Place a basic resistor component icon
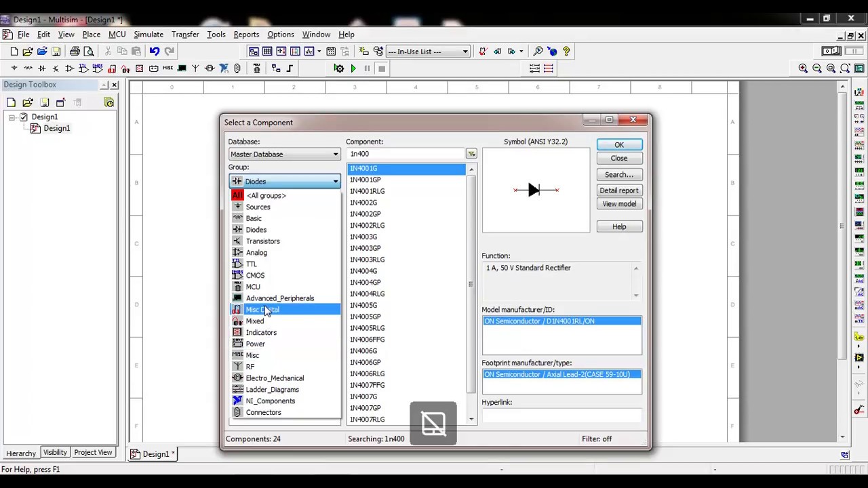Viewport: 868px width, 488px height. point(28,68)
